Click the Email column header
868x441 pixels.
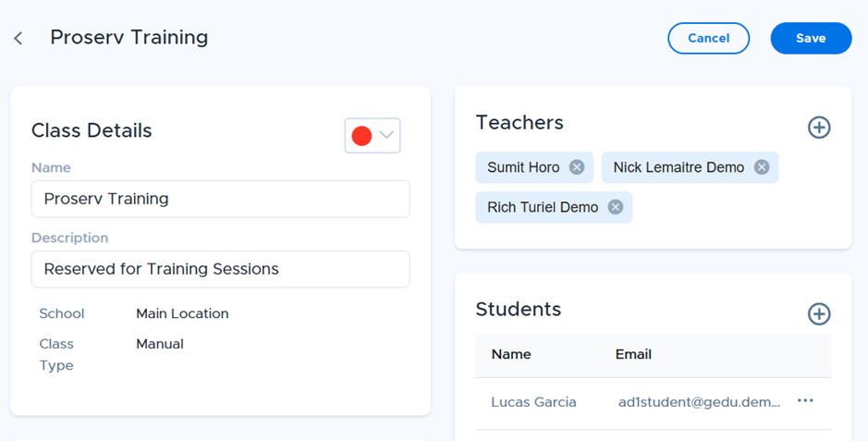tap(633, 354)
